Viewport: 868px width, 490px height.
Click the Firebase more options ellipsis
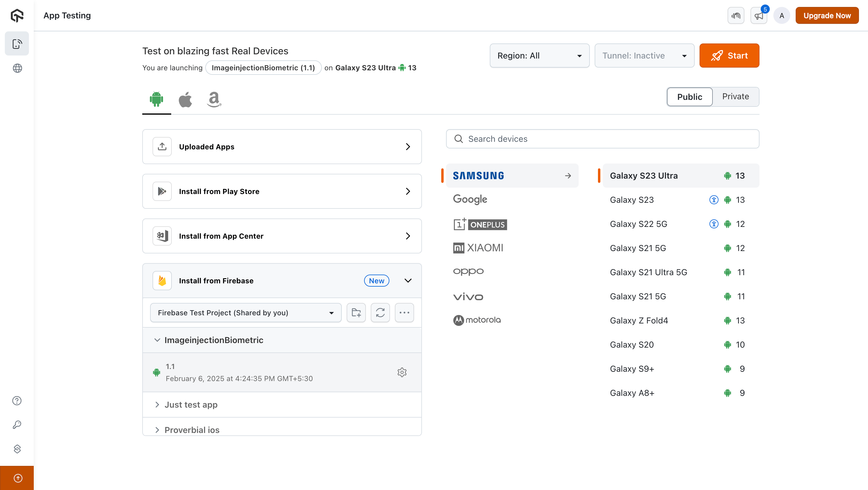tap(404, 313)
